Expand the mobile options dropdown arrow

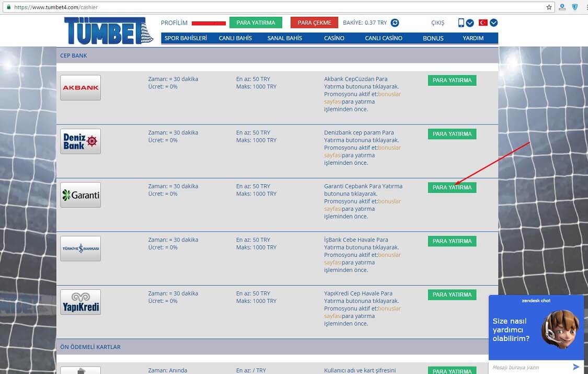click(x=470, y=23)
